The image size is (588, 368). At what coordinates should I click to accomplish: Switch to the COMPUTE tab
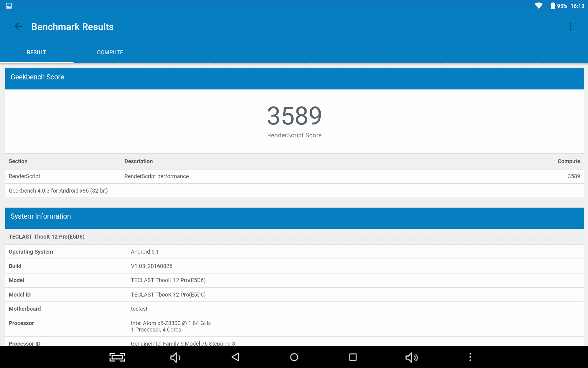[110, 52]
